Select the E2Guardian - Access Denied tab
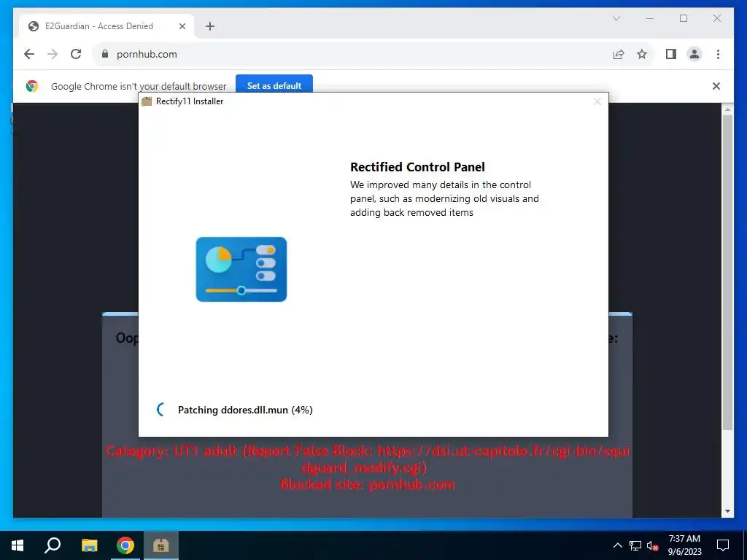This screenshot has height=560, width=747. 107,26
